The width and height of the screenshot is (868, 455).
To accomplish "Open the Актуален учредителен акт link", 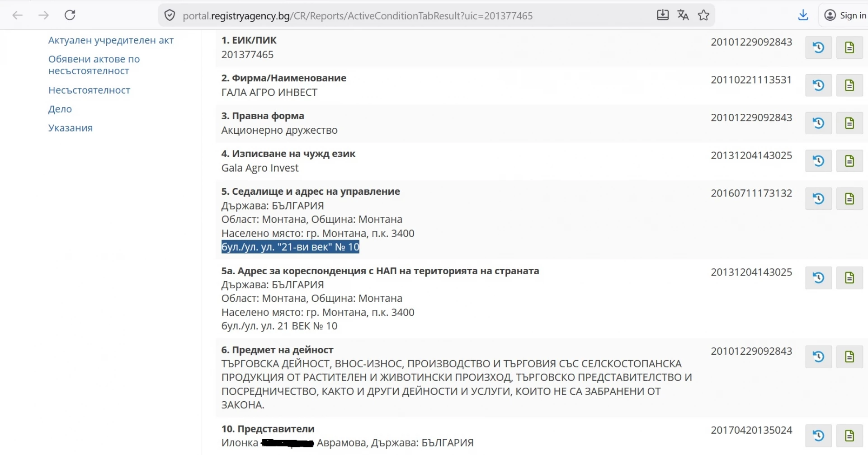I will [111, 40].
